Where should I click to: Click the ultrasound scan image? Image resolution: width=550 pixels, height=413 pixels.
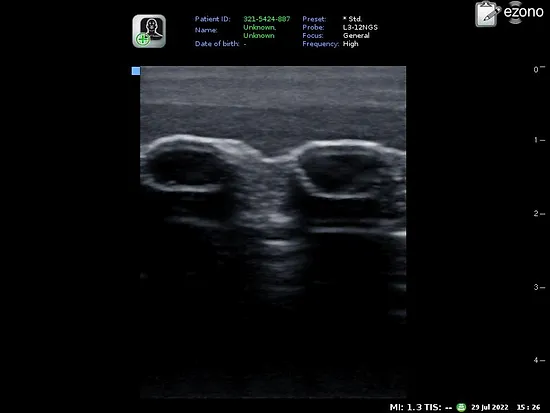click(x=273, y=232)
